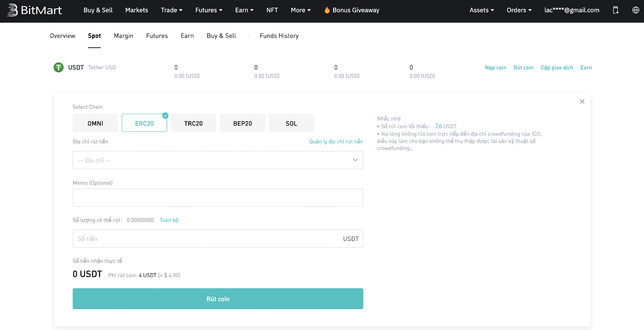
Task: Select the TRC20 chain
Action: pyautogui.click(x=194, y=123)
